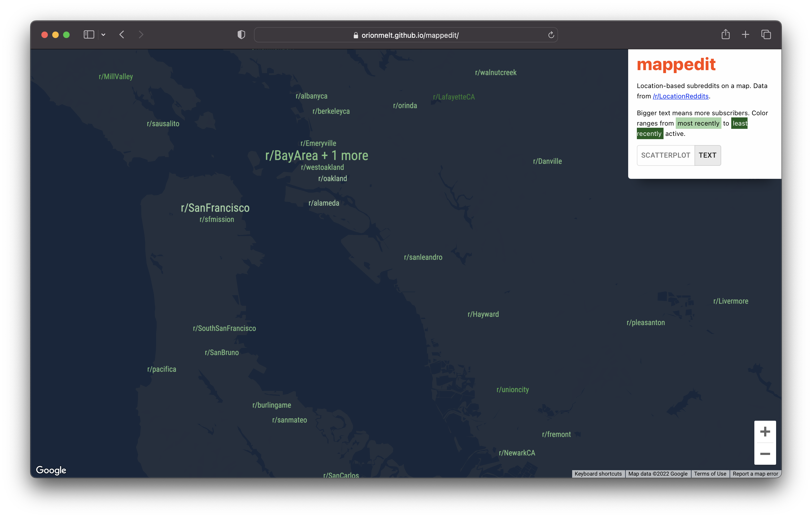The height and width of the screenshot is (518, 812).
Task: Click Report a map error link
Action: coord(755,473)
